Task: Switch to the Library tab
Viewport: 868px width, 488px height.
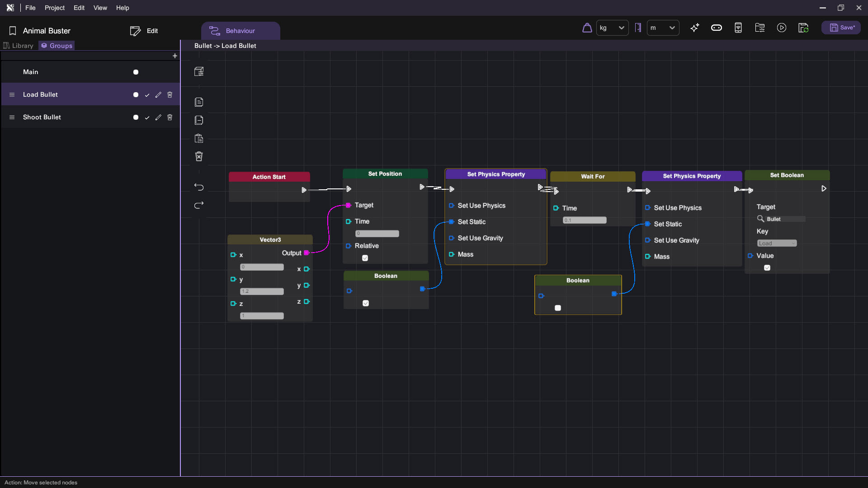Action: (19, 46)
